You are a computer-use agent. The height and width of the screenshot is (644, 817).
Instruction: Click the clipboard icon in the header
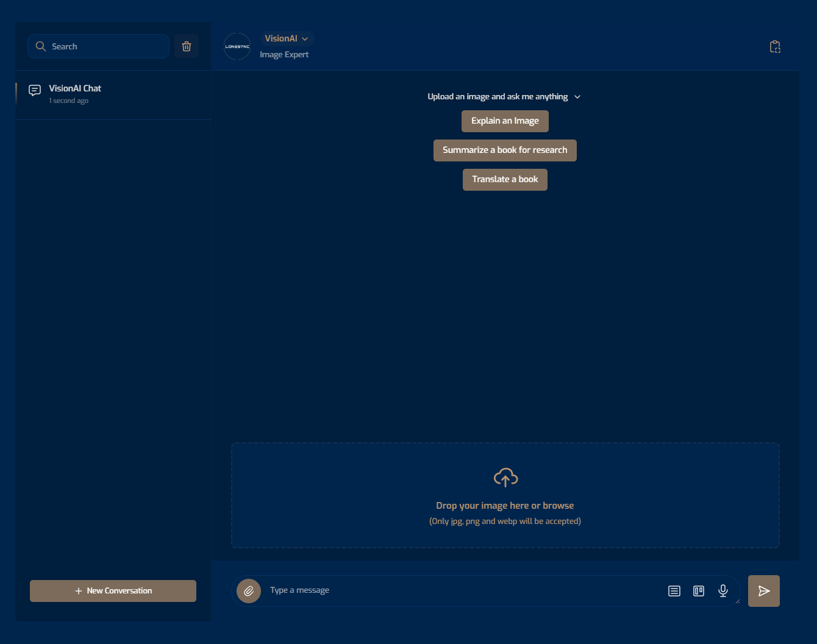(x=775, y=47)
